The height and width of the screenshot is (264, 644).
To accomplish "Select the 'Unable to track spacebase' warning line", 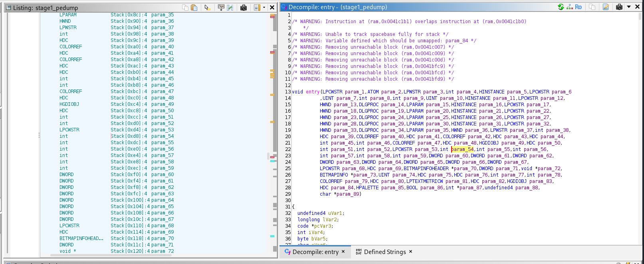I will click(370, 34).
